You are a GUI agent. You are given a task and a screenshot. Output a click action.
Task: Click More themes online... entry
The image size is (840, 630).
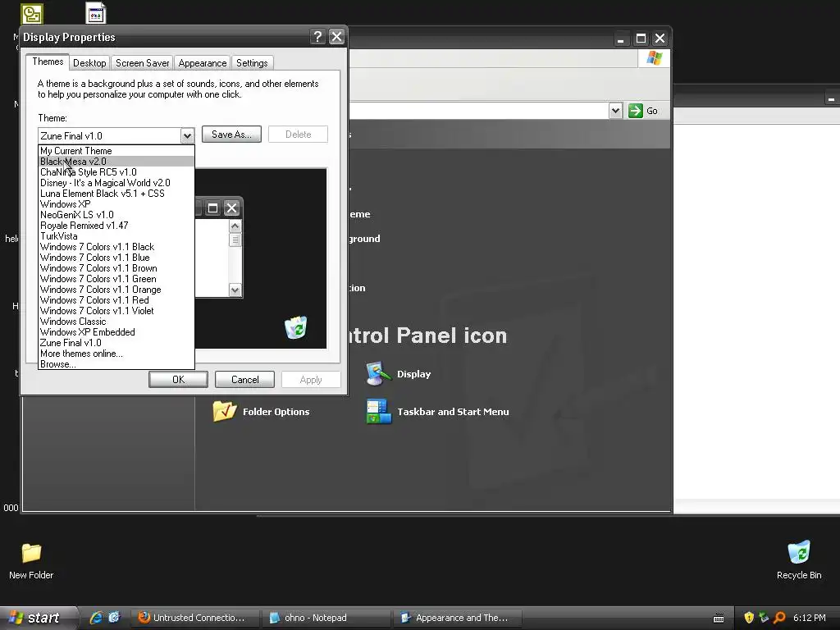(116, 354)
